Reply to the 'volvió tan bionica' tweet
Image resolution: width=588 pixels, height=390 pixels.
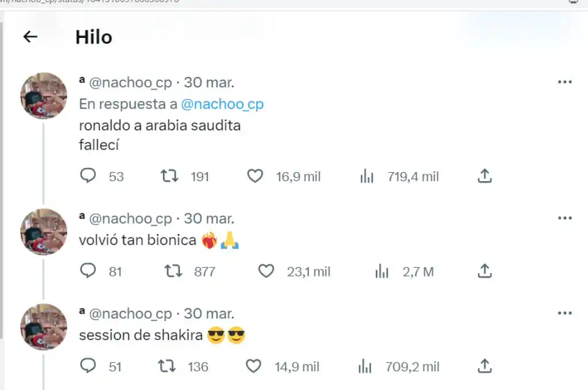coord(88,271)
